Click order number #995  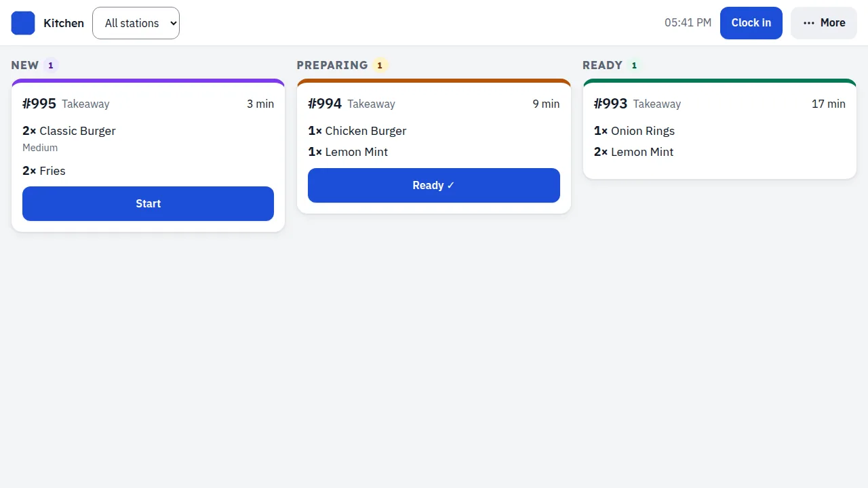coord(39,104)
